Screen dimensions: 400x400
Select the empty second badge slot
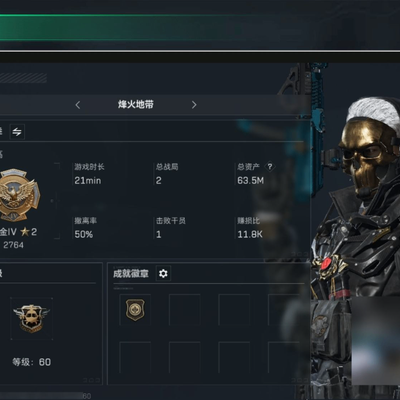coord(185,310)
